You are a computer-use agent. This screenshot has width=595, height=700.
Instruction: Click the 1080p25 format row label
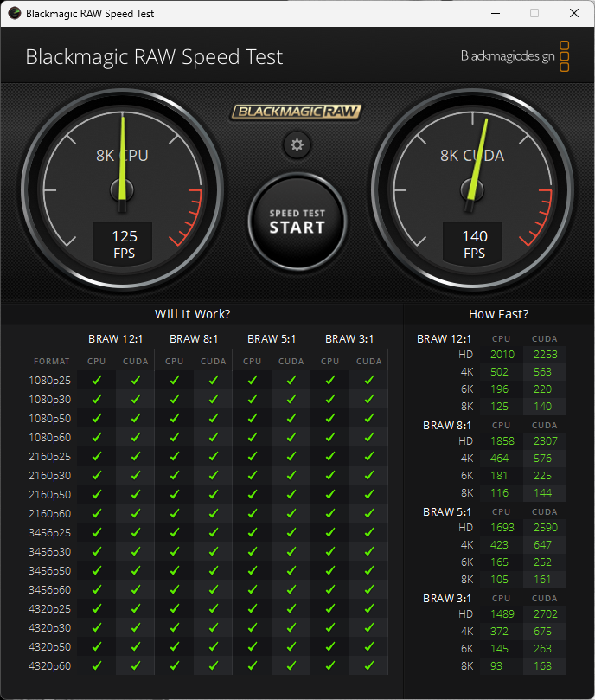[49, 381]
